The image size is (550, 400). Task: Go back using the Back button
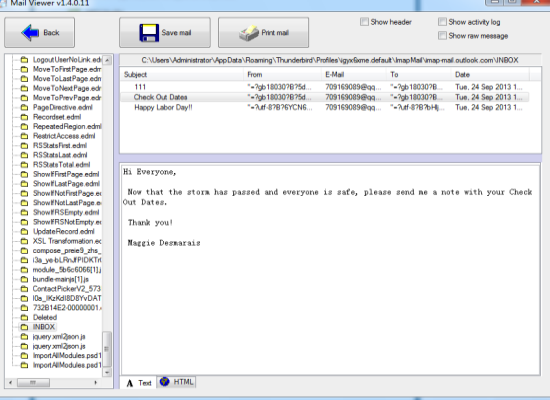point(40,33)
